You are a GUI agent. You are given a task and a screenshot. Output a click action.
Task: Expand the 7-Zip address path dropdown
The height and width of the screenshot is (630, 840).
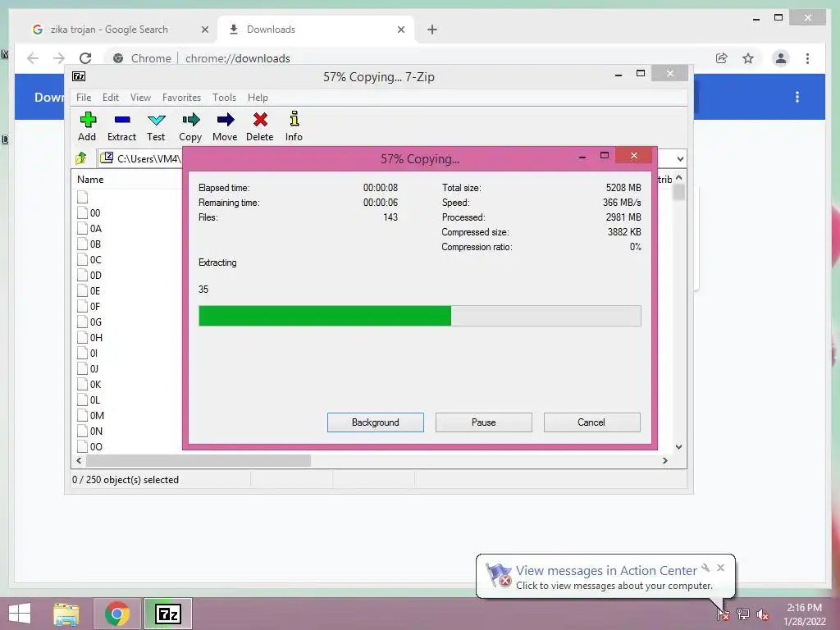[680, 158]
